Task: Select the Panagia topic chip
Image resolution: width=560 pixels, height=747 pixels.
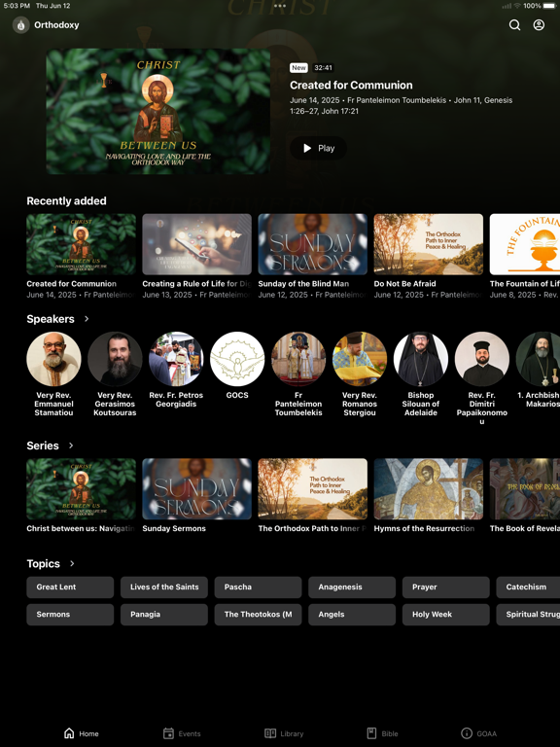Action: pos(163,615)
